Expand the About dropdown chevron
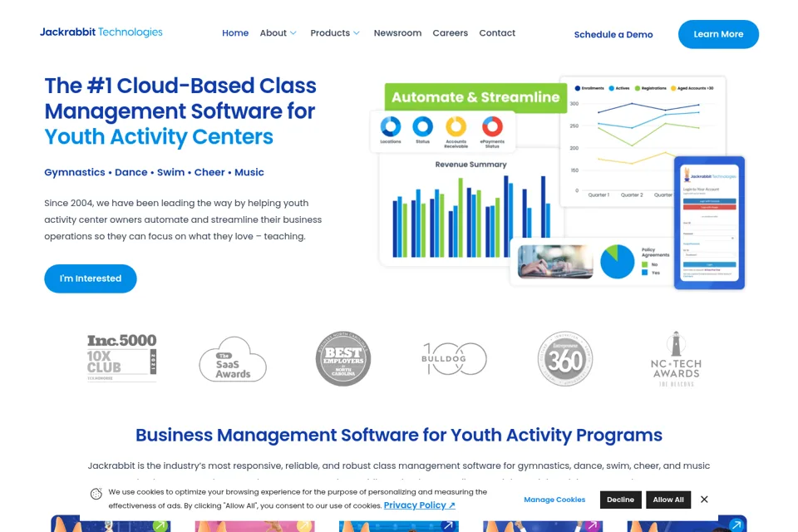 (x=293, y=33)
